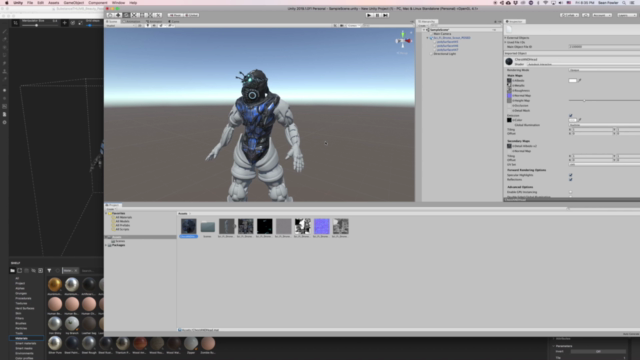Select the Scale tool in Unity toolbar
The image size is (640, 360).
point(134,15)
